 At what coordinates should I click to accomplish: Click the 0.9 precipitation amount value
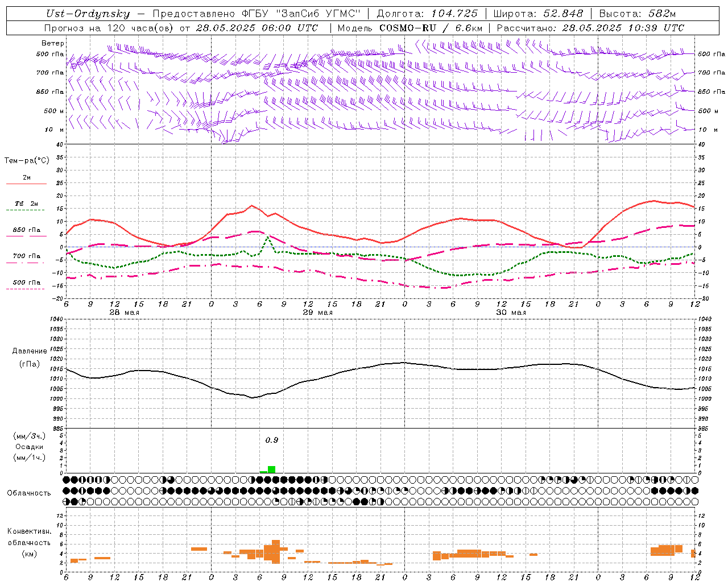point(272,440)
